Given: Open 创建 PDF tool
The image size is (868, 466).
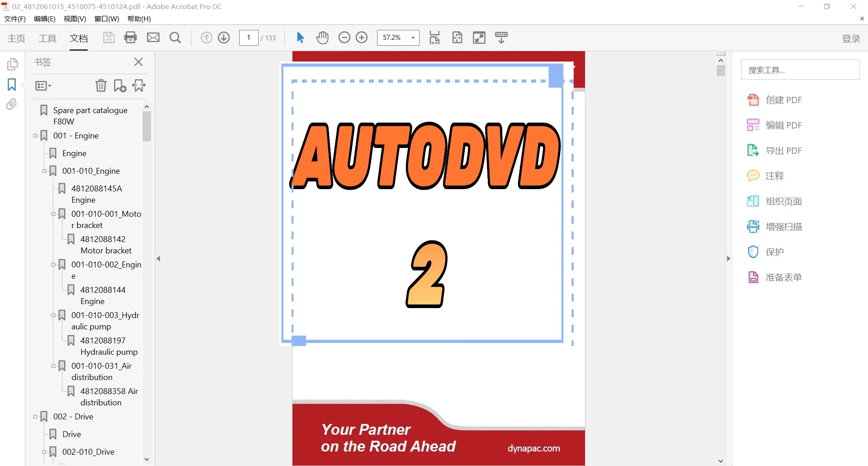Looking at the screenshot, I should point(774,100).
